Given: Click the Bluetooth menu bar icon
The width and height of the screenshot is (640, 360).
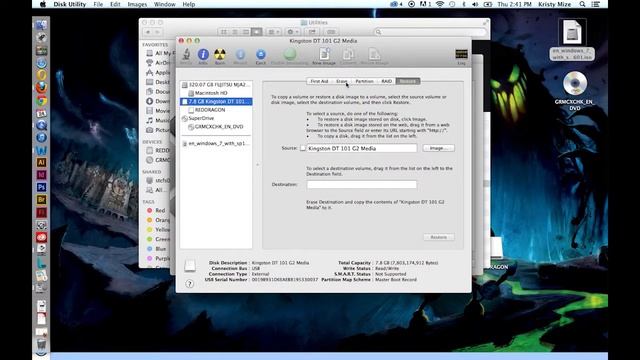Looking at the screenshot, I should (464, 4).
